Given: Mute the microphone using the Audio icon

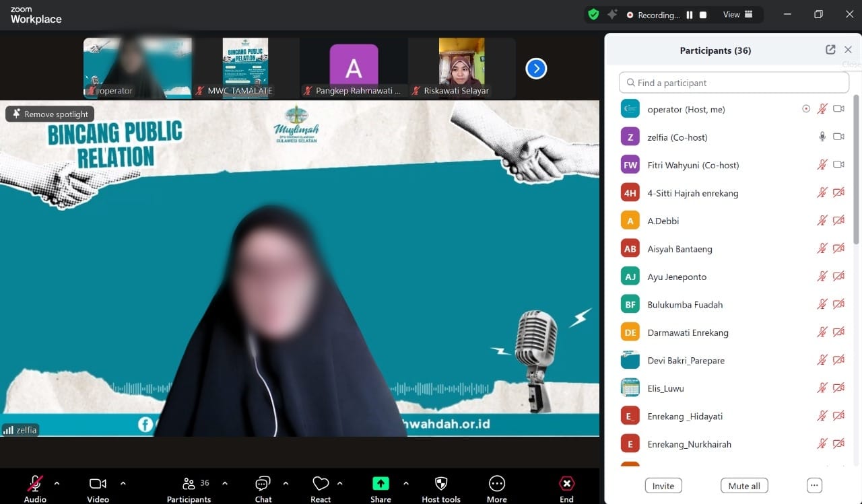Looking at the screenshot, I should coord(34,481).
